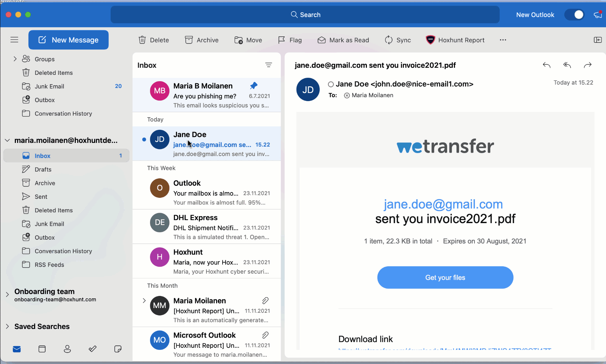
Task: Click the Delete trash icon in toolbar
Action: point(142,40)
